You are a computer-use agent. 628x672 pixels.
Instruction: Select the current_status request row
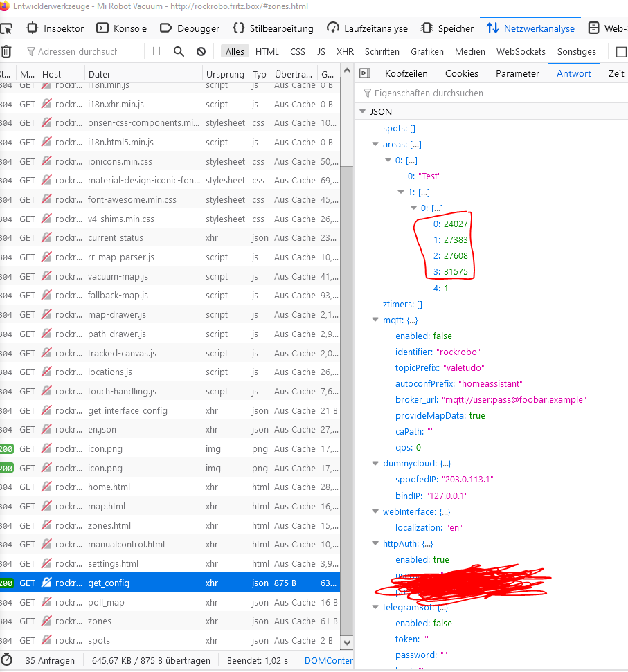(x=170, y=238)
